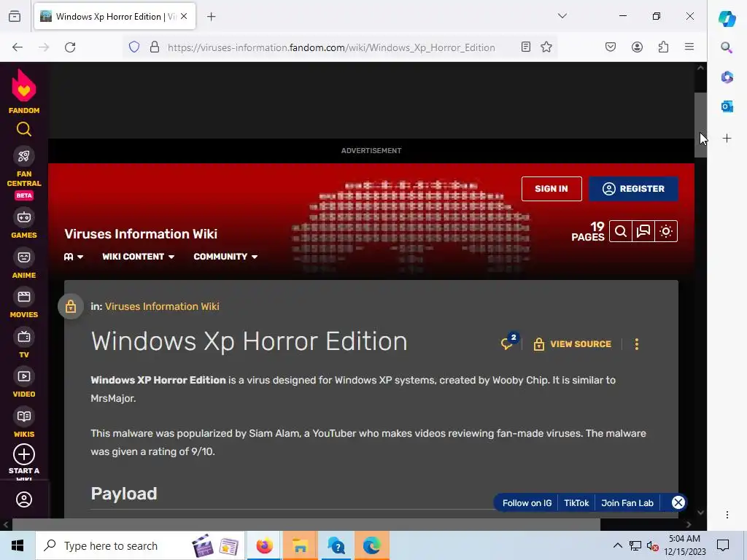Image resolution: width=747 pixels, height=560 pixels.
Task: Open the Viruses Information Wiki title
Action: click(x=141, y=234)
